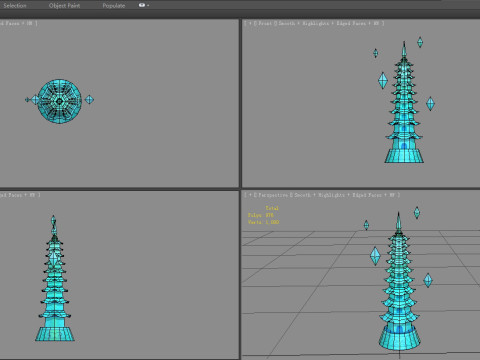Click the yellow Total statistics header
The height and width of the screenshot is (360, 480).
pos(272,208)
